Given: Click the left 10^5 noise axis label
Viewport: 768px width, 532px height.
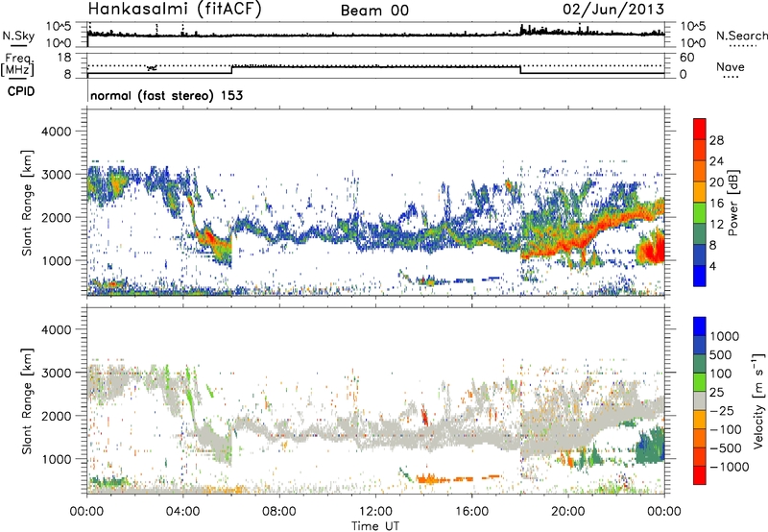Looking at the screenshot, I should pyautogui.click(x=59, y=26).
